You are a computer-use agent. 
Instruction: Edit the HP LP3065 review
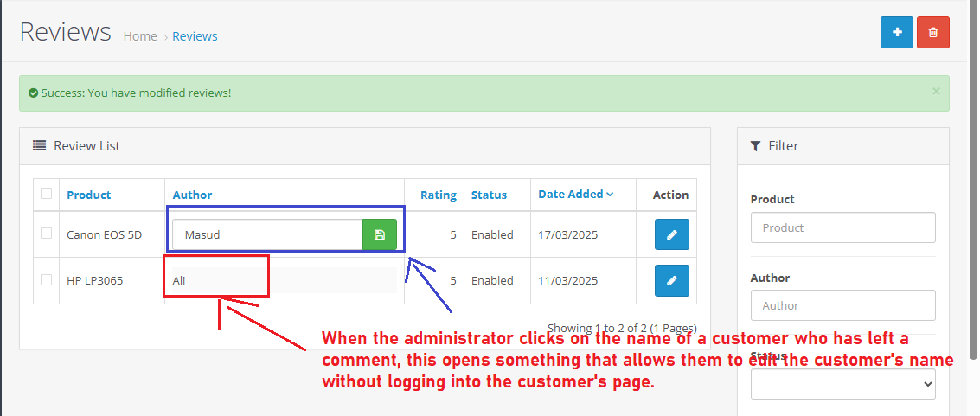click(x=671, y=280)
